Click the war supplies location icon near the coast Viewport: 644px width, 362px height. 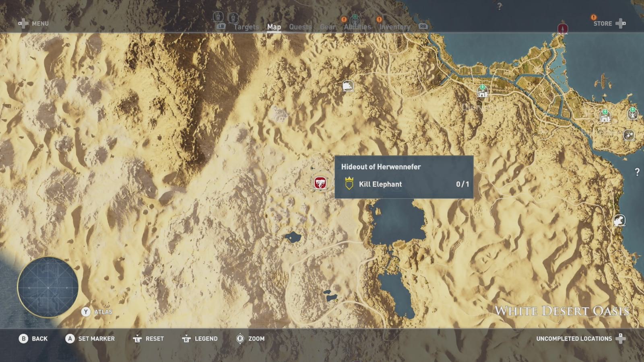pyautogui.click(x=629, y=136)
